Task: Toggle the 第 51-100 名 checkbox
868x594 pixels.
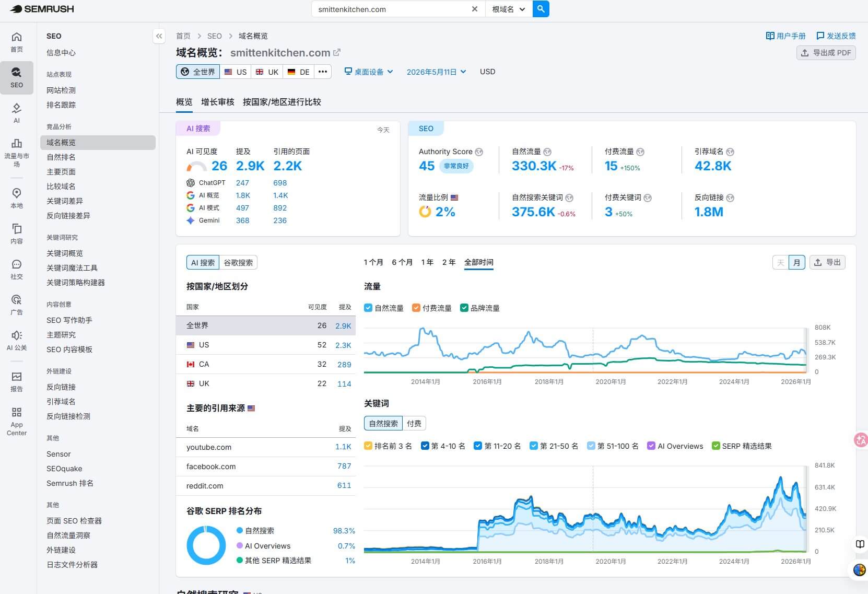Action: coord(591,446)
